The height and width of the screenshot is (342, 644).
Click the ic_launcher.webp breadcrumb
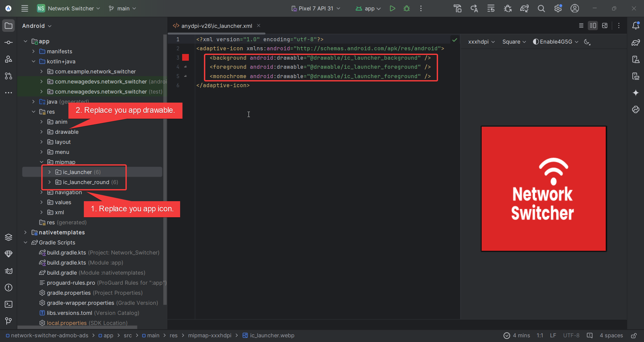point(268,336)
